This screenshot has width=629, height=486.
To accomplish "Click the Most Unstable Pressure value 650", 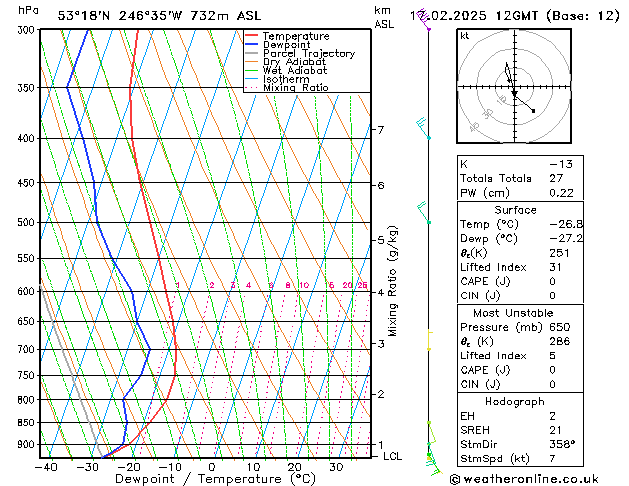I will click(x=560, y=327).
